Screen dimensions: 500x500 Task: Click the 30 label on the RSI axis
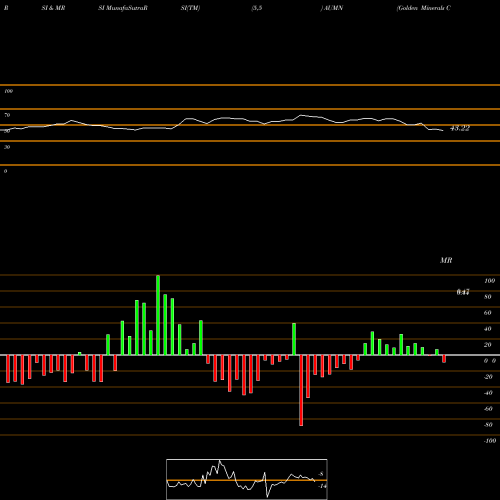point(7,147)
